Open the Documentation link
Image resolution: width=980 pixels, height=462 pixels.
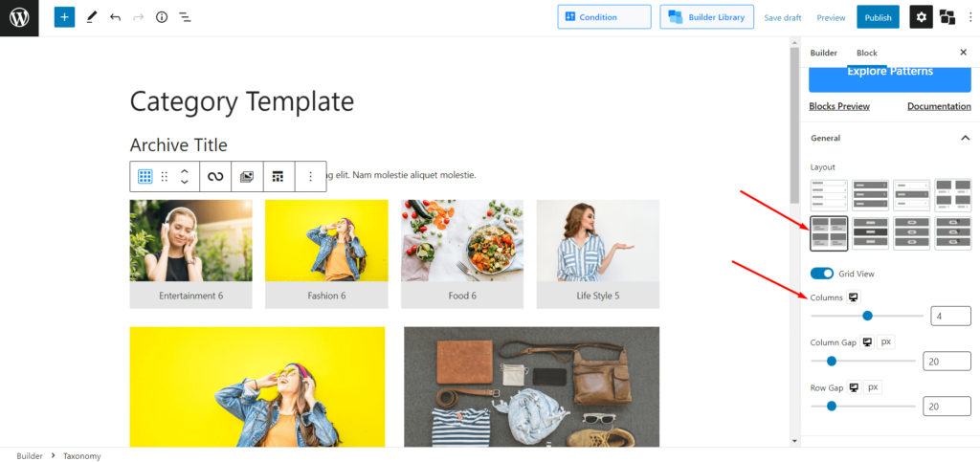tap(940, 106)
